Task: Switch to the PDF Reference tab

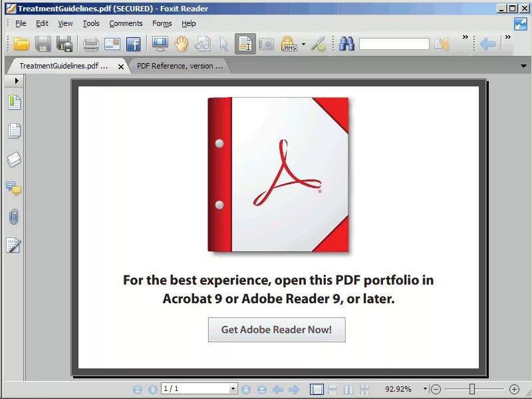Action: click(180, 66)
